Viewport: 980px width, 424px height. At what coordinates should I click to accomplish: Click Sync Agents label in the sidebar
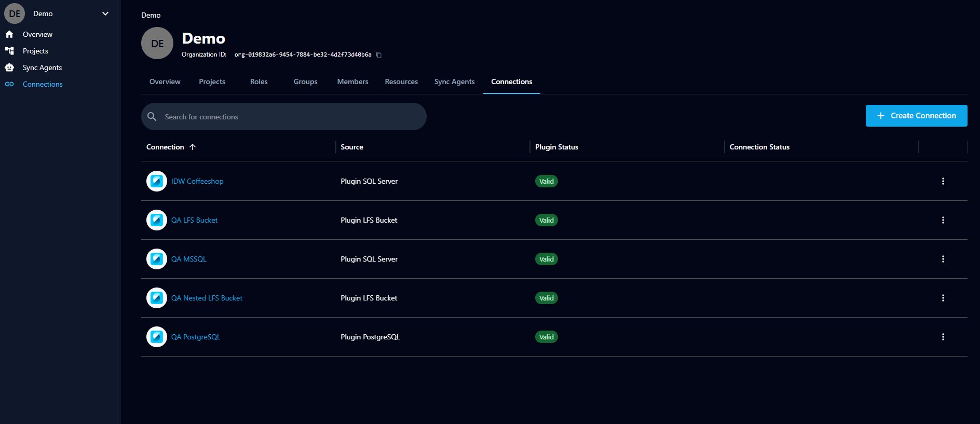(x=42, y=67)
